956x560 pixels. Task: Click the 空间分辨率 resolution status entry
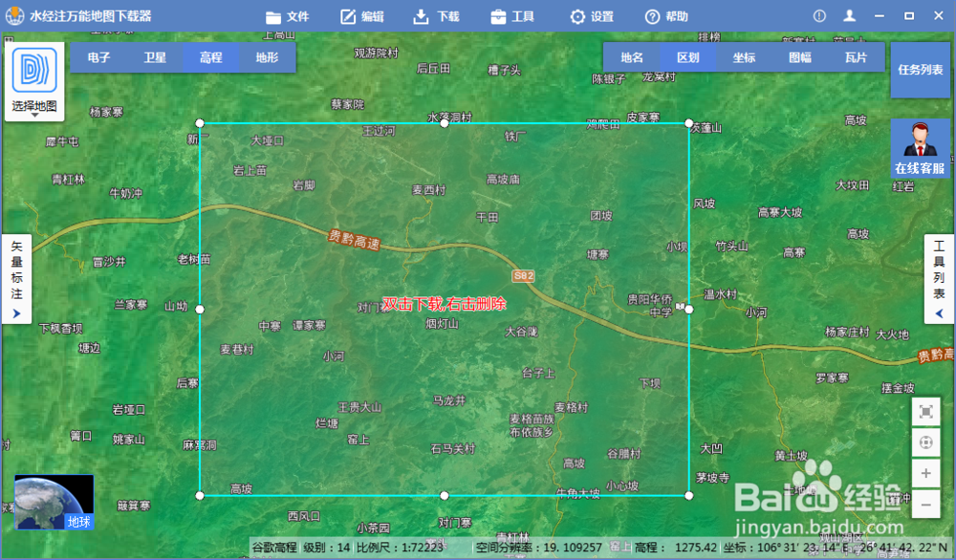[537, 548]
